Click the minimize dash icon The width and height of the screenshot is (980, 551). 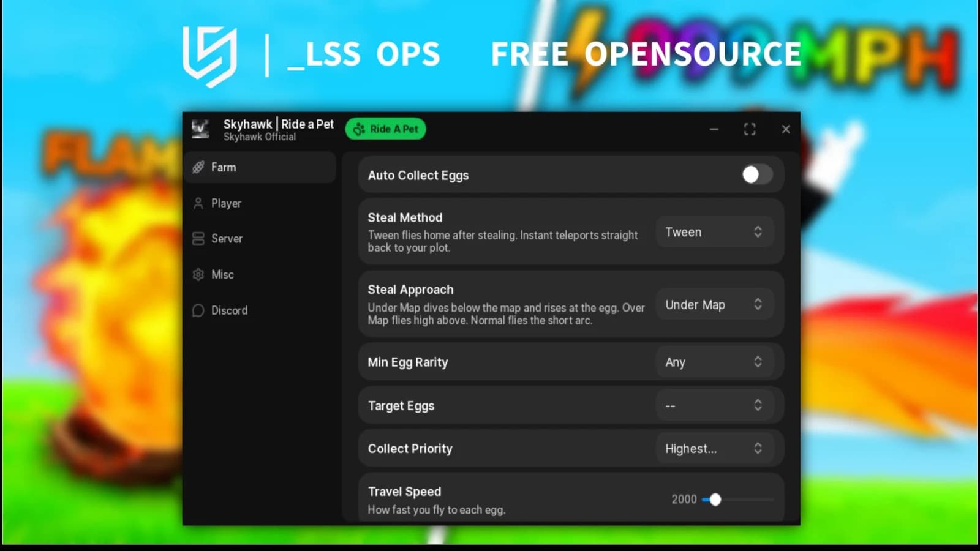714,129
